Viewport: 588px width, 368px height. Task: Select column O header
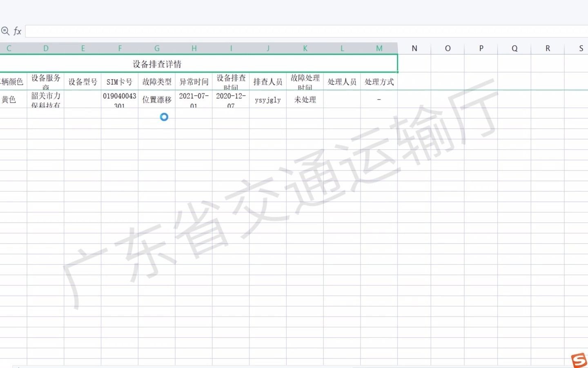(x=448, y=48)
